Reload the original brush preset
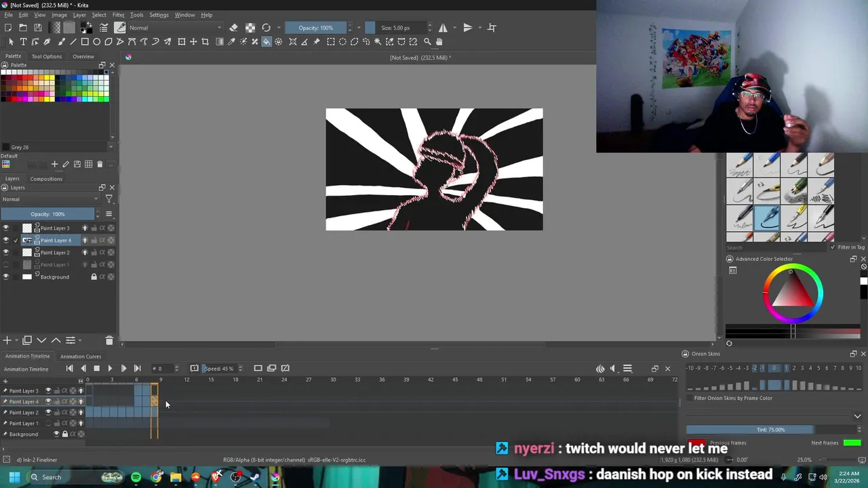Screen dimensions: 868x488 pos(266,28)
